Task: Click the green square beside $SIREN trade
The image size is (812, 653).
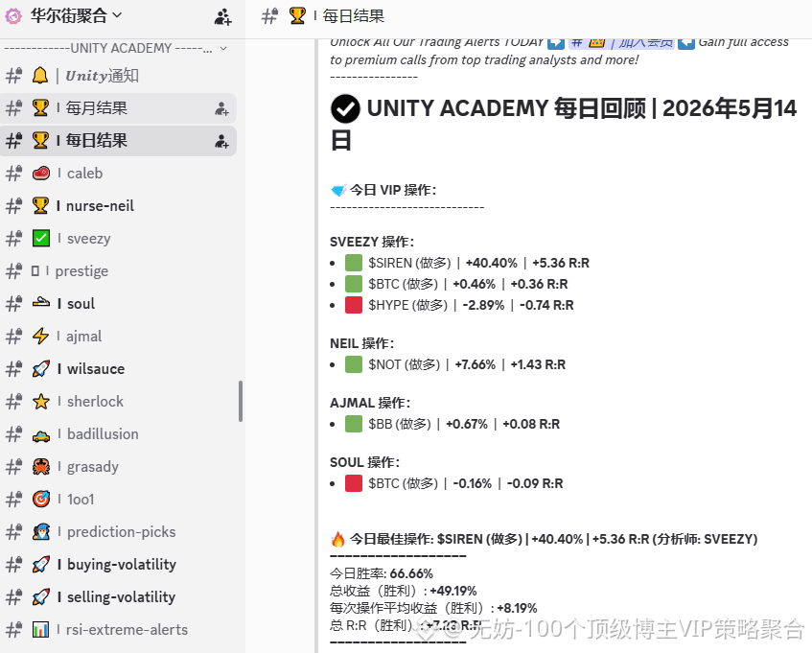Action: coord(353,263)
